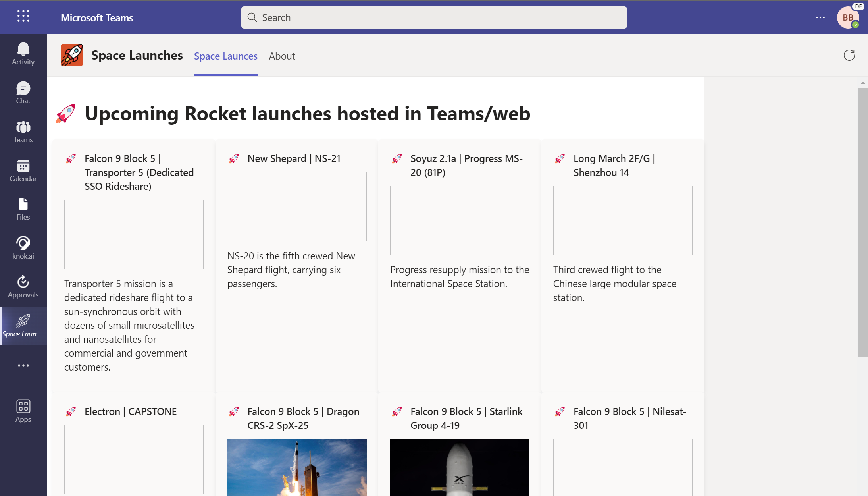This screenshot has height=496, width=868.
Task: Click the Space Launches app logo
Action: [x=72, y=55]
